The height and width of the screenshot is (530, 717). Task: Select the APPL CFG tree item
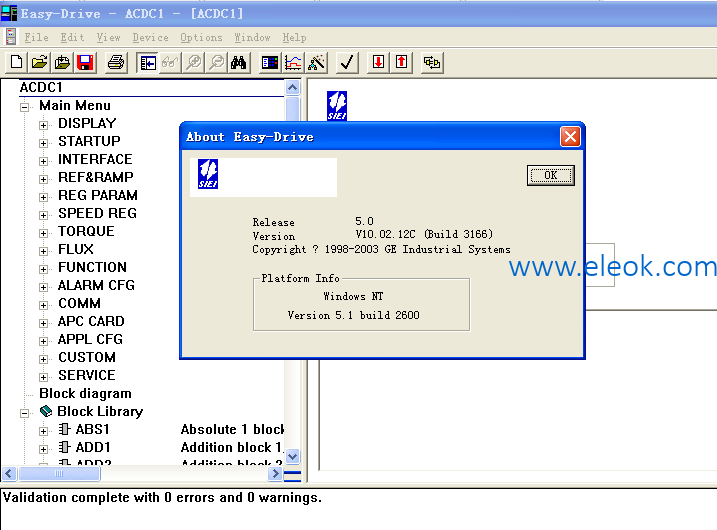[90, 339]
